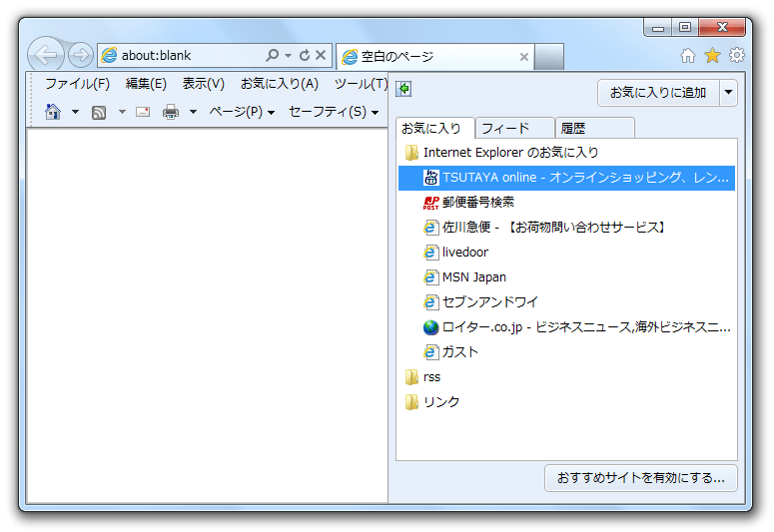Click the command bar Home house icon
This screenshot has width=774, height=532.
(53, 112)
